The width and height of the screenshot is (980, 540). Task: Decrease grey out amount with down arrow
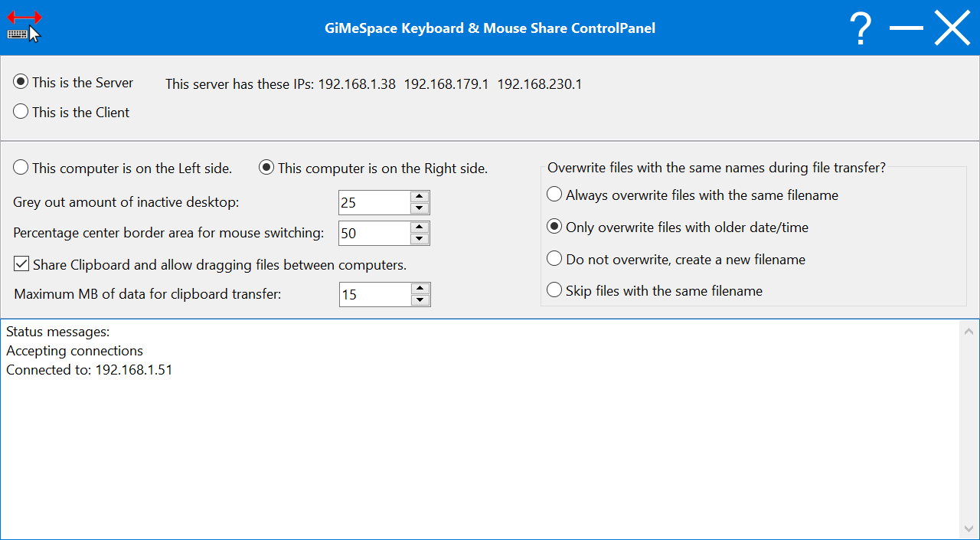coord(419,208)
